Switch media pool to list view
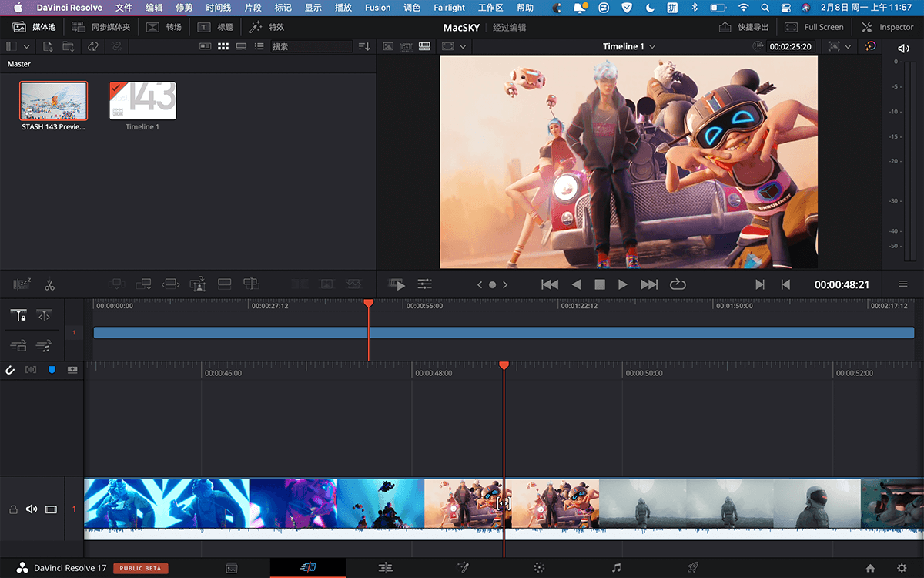This screenshot has height=578, width=924. 259,46
